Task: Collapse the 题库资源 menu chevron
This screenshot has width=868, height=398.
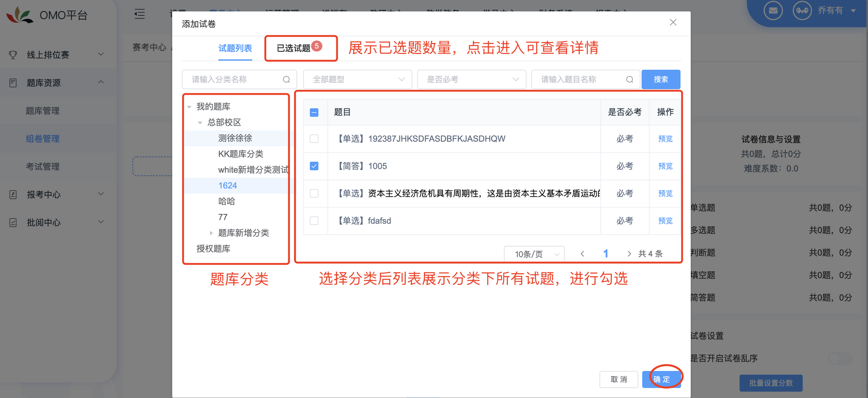Action: (x=101, y=82)
